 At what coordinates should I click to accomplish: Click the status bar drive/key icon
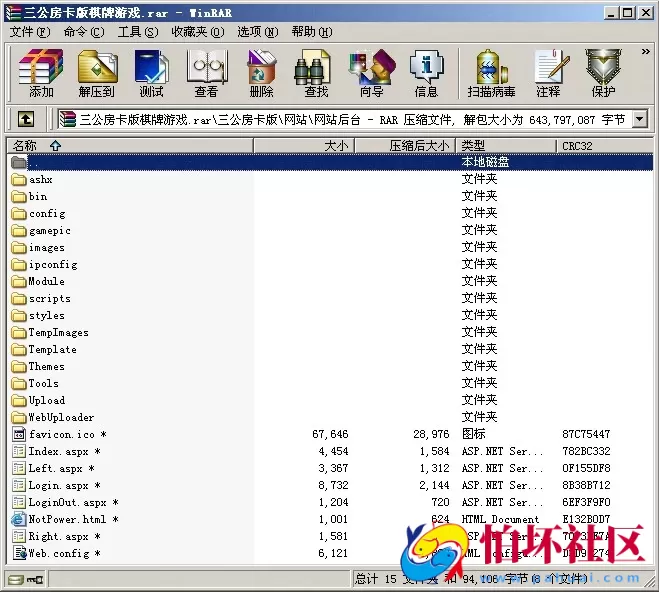pyautogui.click(x=26, y=580)
